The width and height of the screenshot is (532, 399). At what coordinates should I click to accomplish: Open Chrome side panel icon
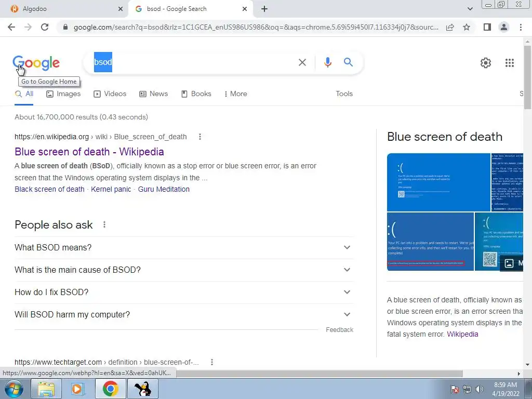(487, 27)
